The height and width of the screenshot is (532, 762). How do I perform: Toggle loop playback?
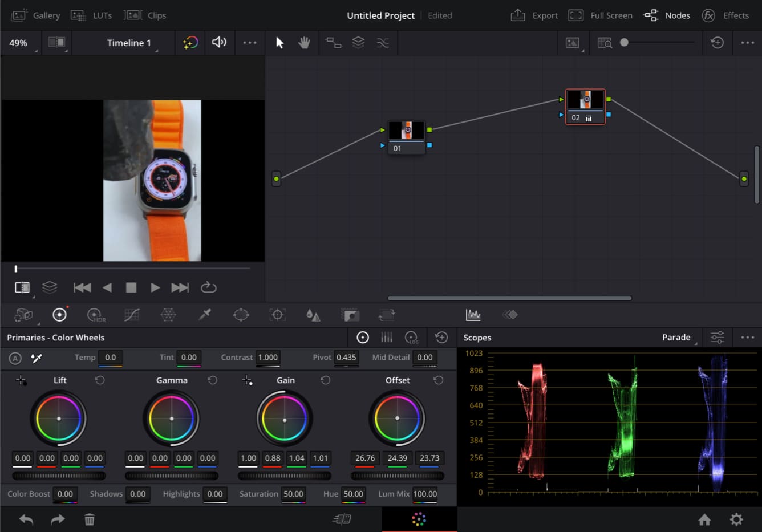coord(209,287)
